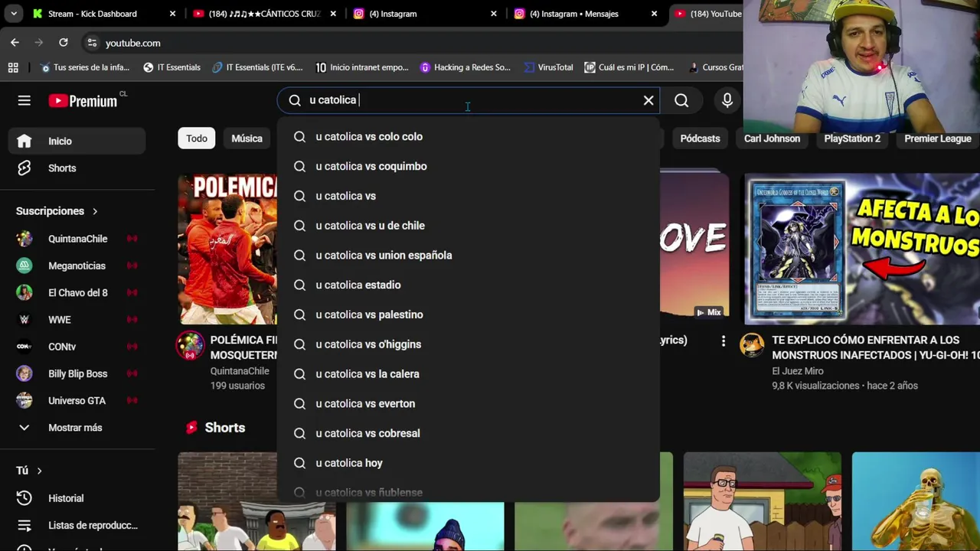980x551 pixels.
Task: Click inside the 'u catolica' search field
Action: click(x=467, y=100)
